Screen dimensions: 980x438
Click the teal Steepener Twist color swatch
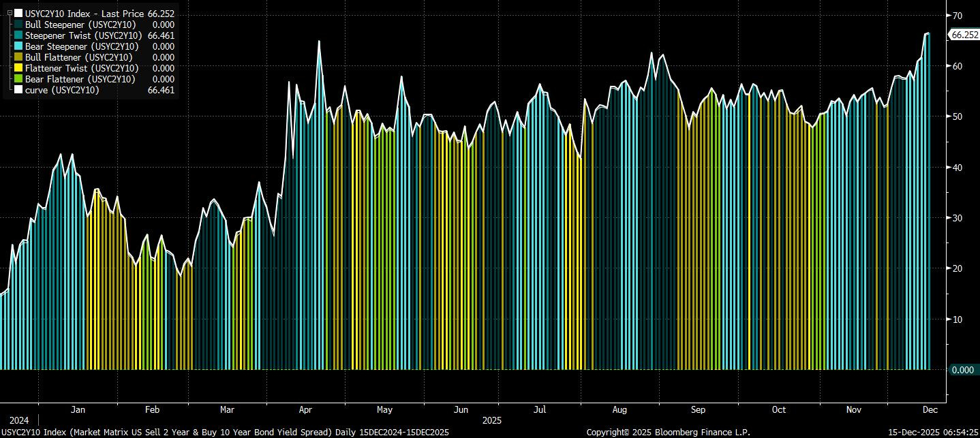[x=18, y=35]
